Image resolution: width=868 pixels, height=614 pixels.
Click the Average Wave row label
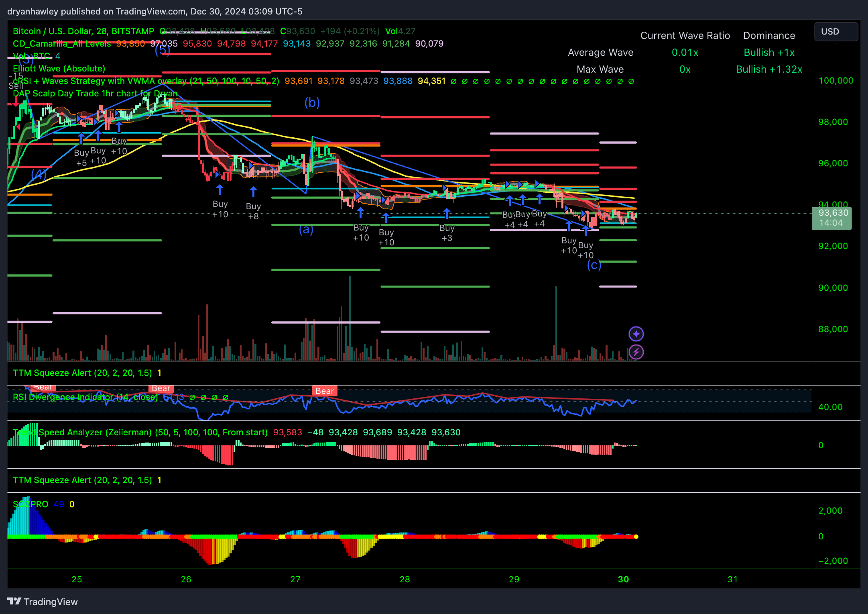(x=600, y=53)
